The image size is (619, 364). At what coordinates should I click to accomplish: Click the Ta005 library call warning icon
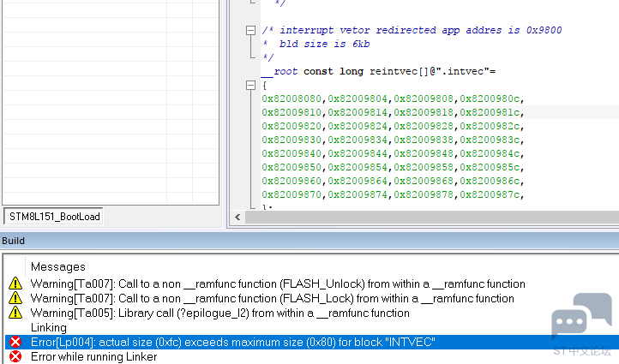[15, 313]
